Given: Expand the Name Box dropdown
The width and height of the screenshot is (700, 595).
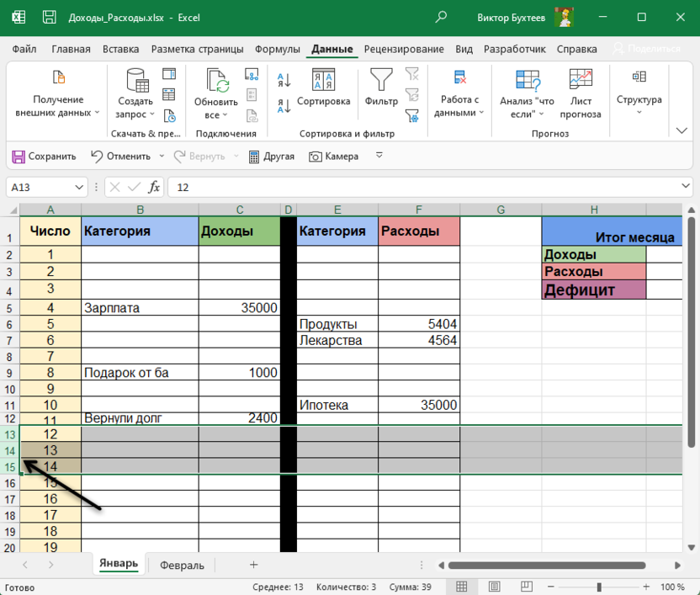Looking at the screenshot, I should [80, 187].
